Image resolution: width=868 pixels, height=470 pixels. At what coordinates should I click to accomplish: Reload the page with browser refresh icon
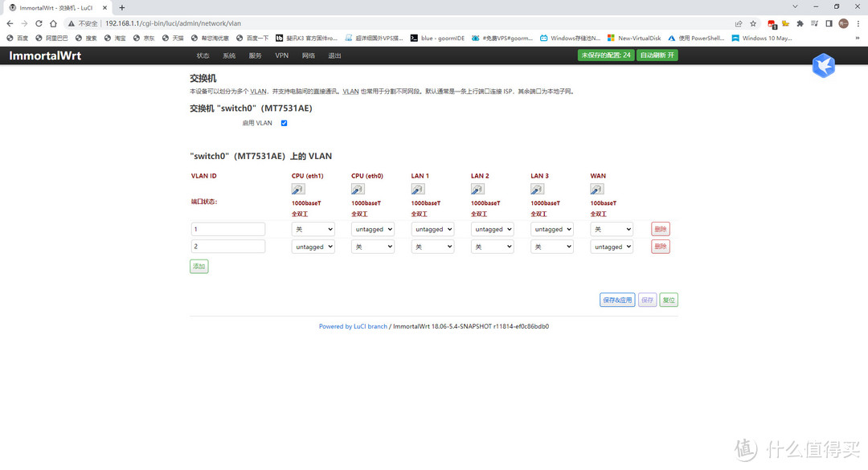(x=39, y=23)
